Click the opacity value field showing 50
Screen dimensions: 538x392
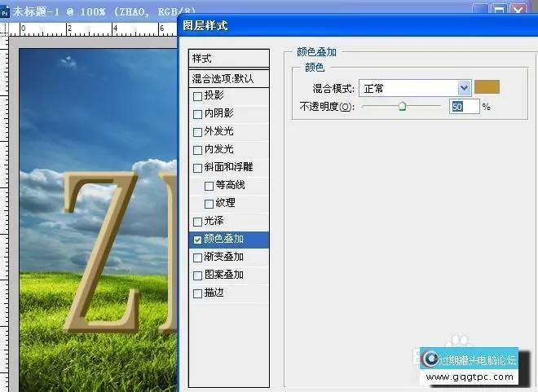click(465, 107)
